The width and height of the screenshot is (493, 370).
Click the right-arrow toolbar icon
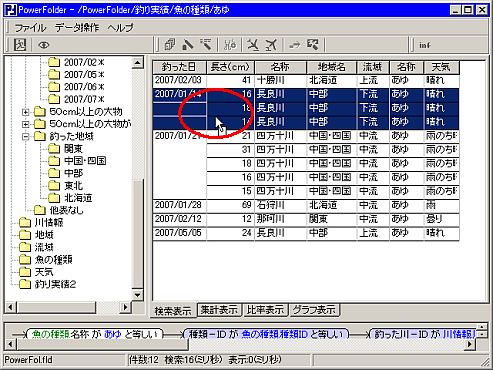pos(294,45)
